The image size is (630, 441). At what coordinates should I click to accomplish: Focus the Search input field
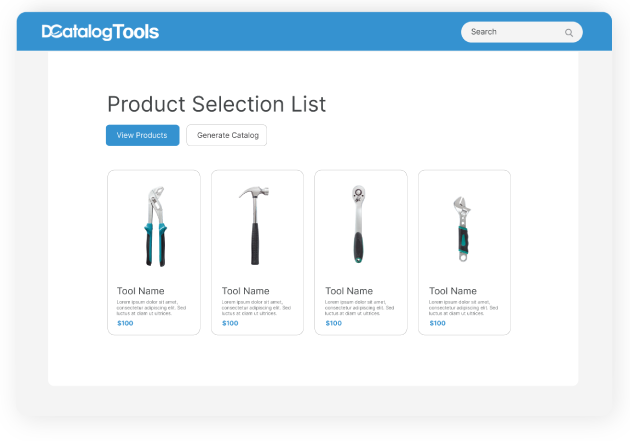click(510, 32)
